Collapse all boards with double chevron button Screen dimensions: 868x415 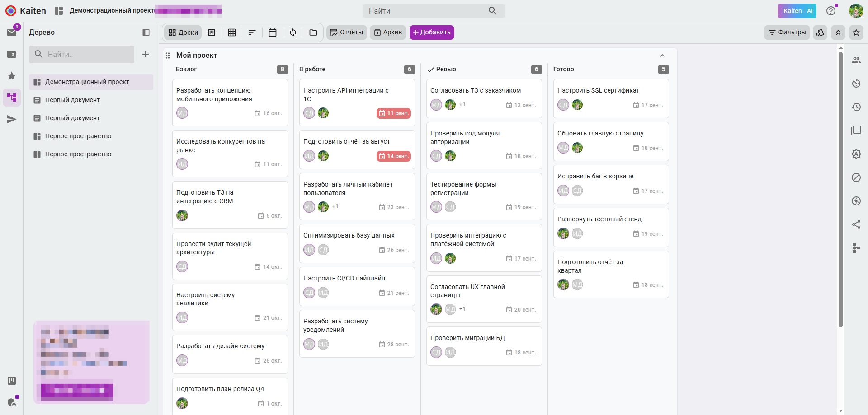coord(838,33)
